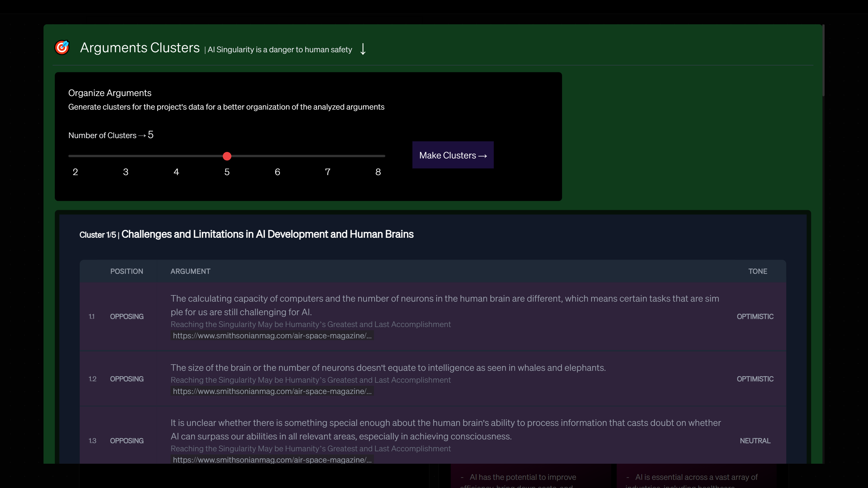The height and width of the screenshot is (488, 868).
Task: Click the down arrow next to project title
Action: coord(363,49)
